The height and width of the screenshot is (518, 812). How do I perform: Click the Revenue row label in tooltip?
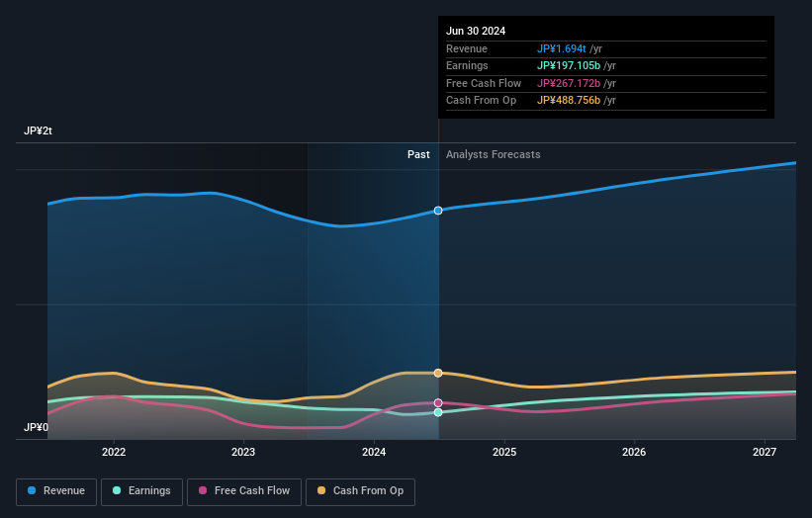point(467,48)
